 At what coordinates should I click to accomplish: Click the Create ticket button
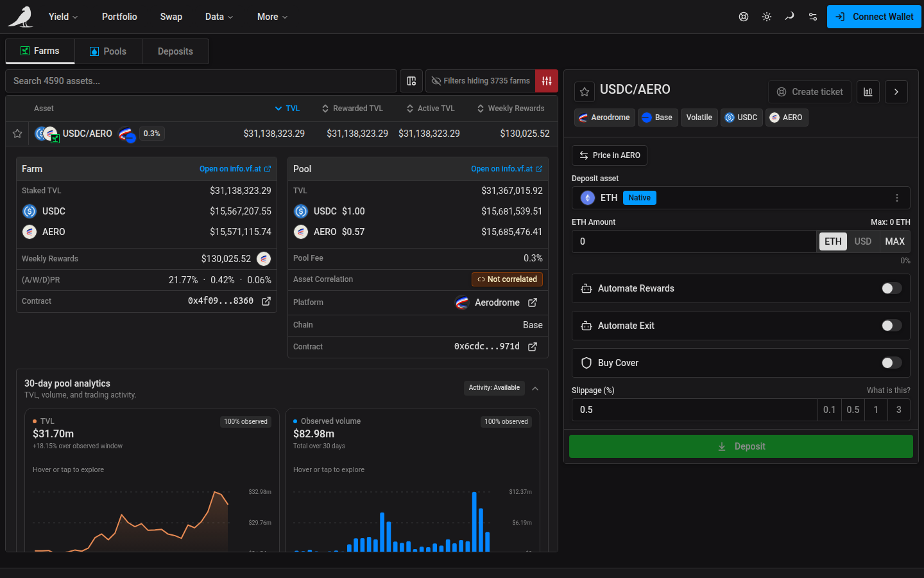(x=810, y=92)
